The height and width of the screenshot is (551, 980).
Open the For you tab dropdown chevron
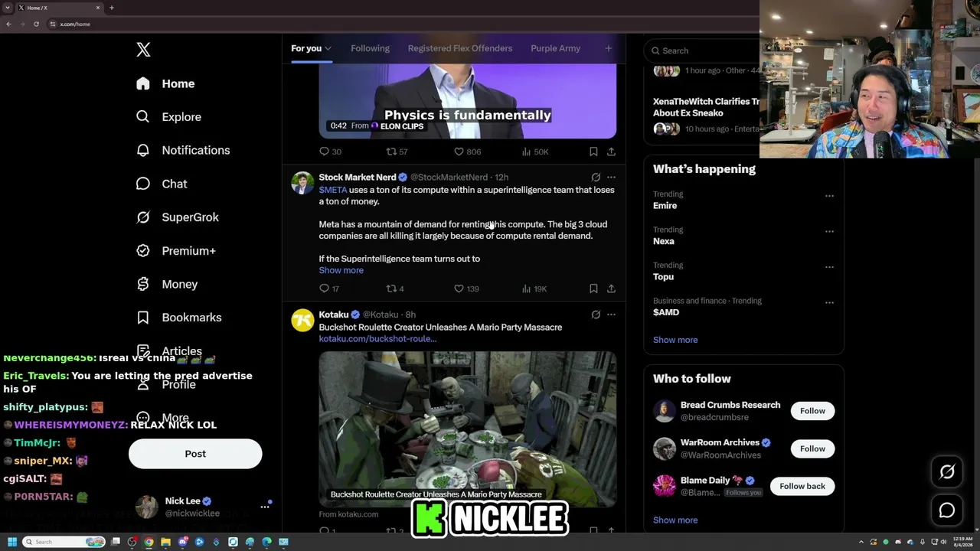click(328, 49)
